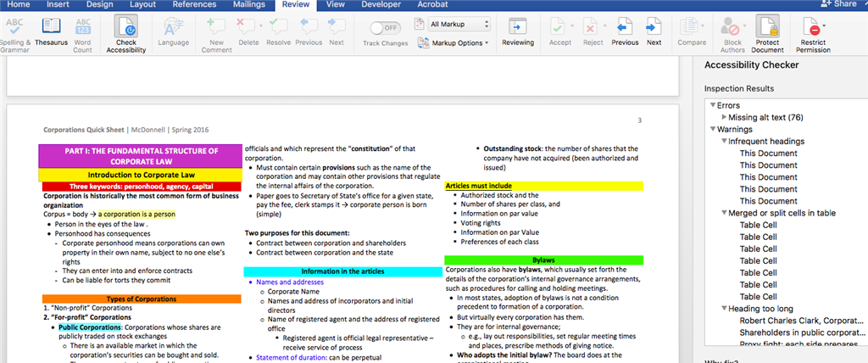Jump to Next change

tap(654, 32)
